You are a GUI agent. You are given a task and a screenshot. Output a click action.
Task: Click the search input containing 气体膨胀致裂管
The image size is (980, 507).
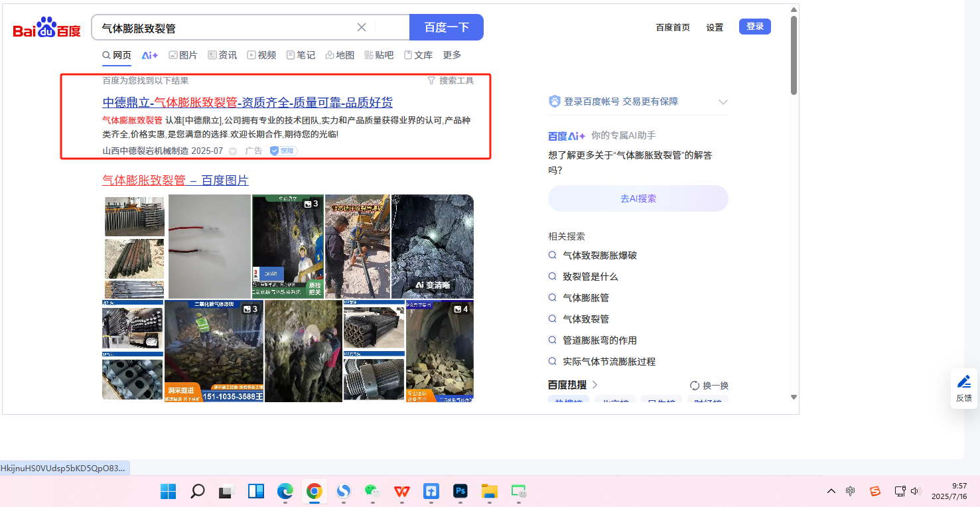pos(226,28)
